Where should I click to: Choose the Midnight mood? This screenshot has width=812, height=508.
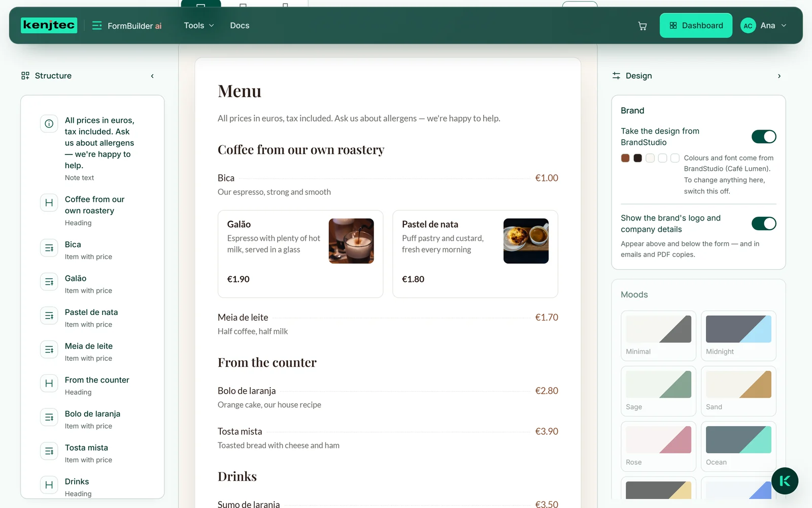(x=738, y=336)
